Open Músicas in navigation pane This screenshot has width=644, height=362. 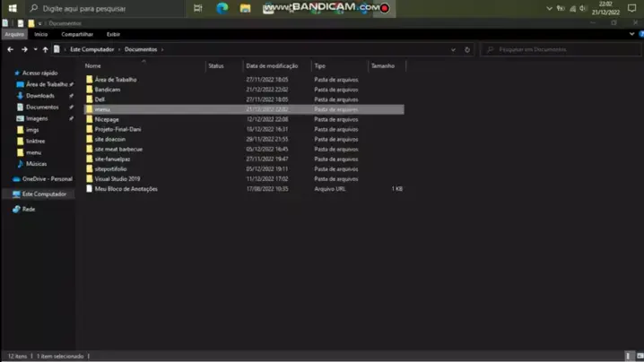36,163
